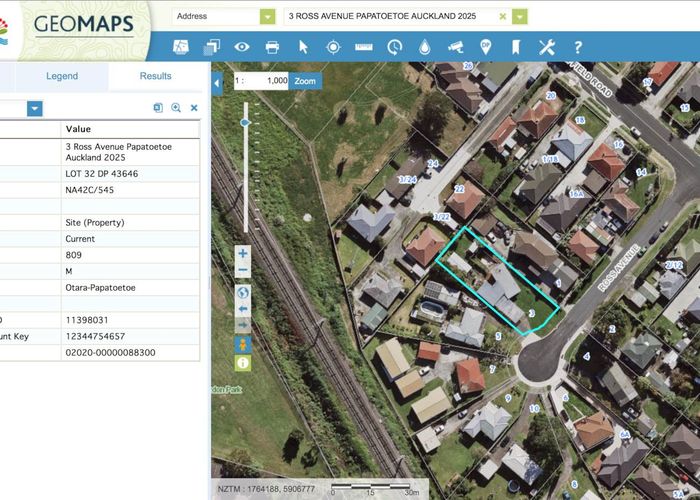This screenshot has width=700, height=500.
Task: Click the GEOMAPS logo
Action: tap(83, 25)
